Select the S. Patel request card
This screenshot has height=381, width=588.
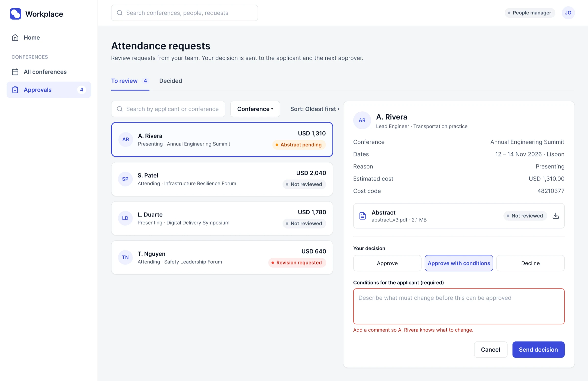222,179
